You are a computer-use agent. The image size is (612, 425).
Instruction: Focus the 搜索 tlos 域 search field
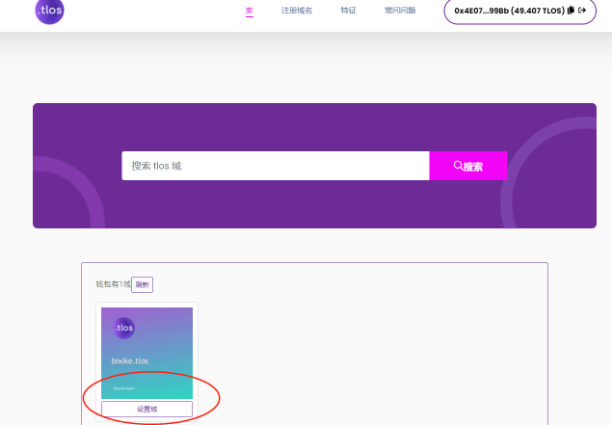(275, 166)
